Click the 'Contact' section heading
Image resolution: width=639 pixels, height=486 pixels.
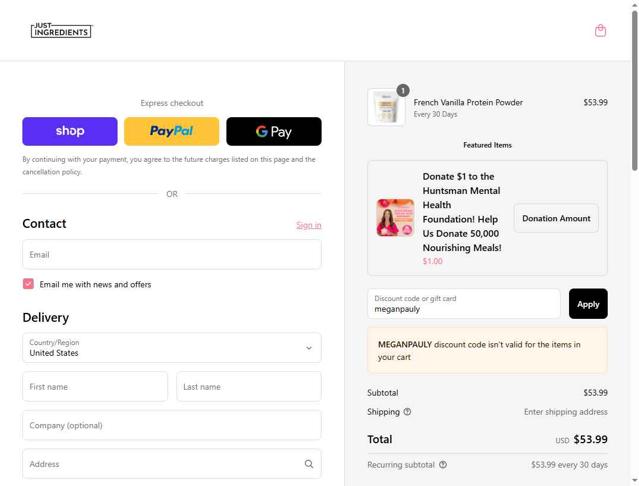coord(44,224)
